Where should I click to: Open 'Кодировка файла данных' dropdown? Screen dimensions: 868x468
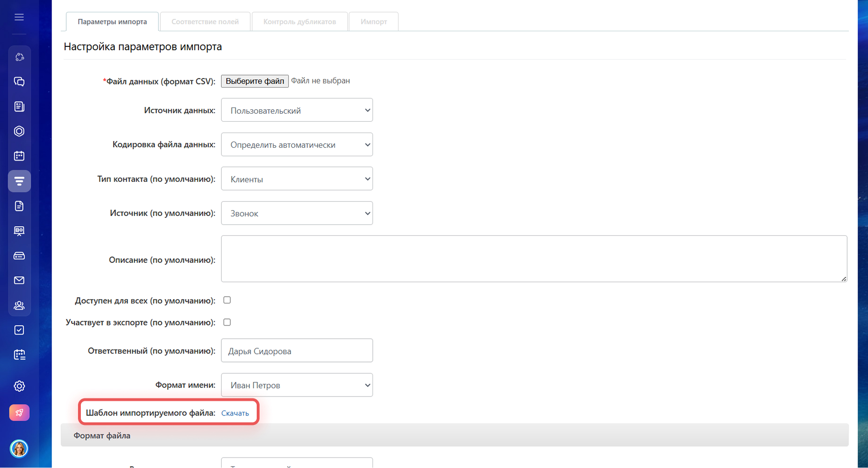tap(296, 145)
